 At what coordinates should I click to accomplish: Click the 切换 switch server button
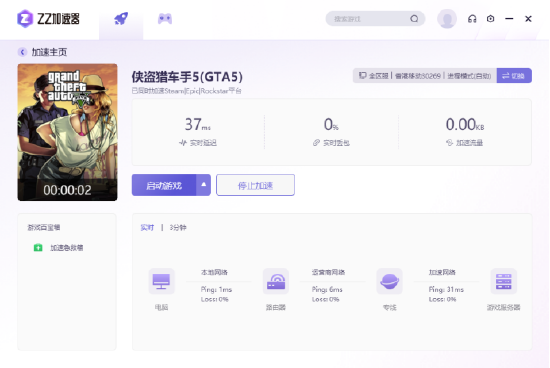click(x=514, y=75)
